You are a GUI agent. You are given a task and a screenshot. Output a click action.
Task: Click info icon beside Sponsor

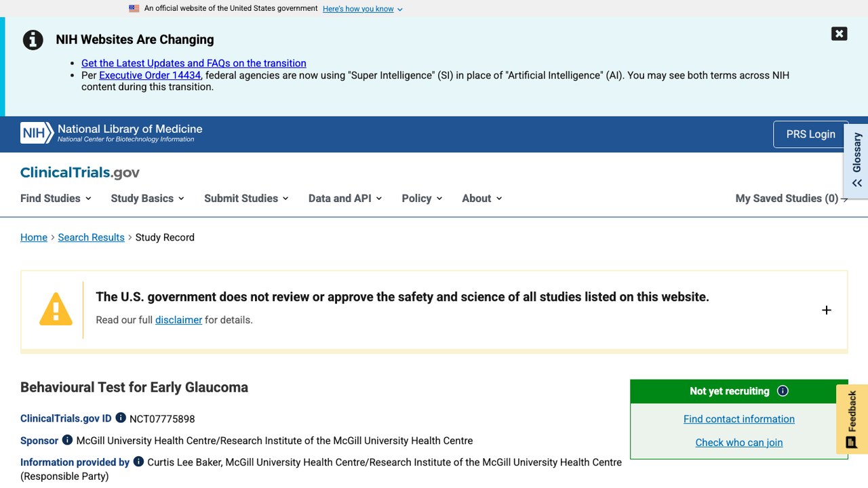tap(67, 440)
